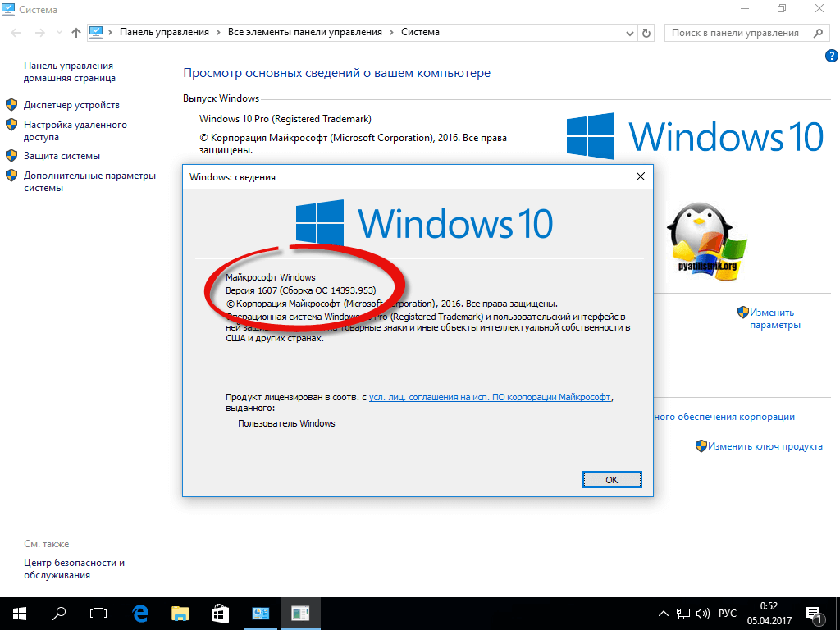This screenshot has height=630, width=840.
Task: Launch Microsoft Edge from taskbar
Action: click(x=140, y=614)
